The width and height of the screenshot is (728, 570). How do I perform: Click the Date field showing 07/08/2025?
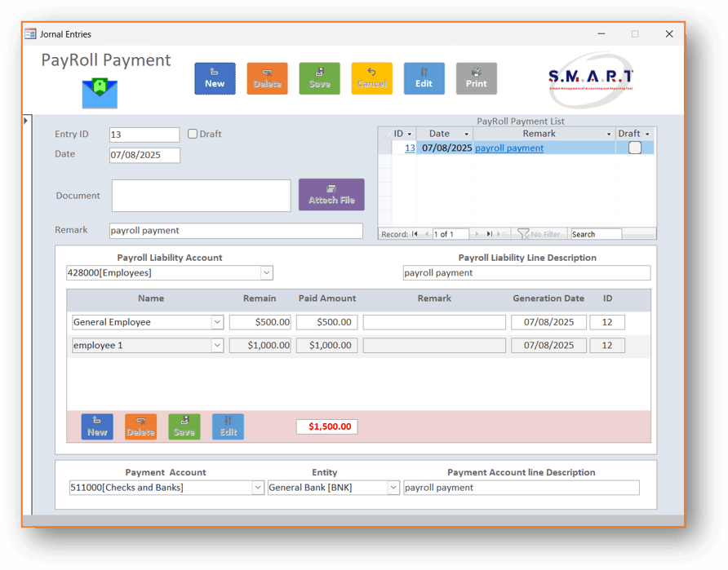pyautogui.click(x=144, y=155)
